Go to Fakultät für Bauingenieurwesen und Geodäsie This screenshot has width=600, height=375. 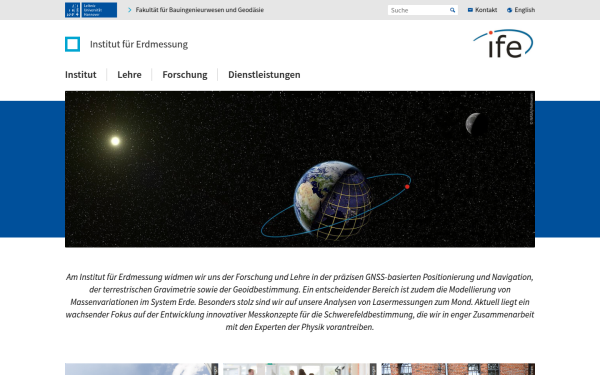(x=200, y=10)
